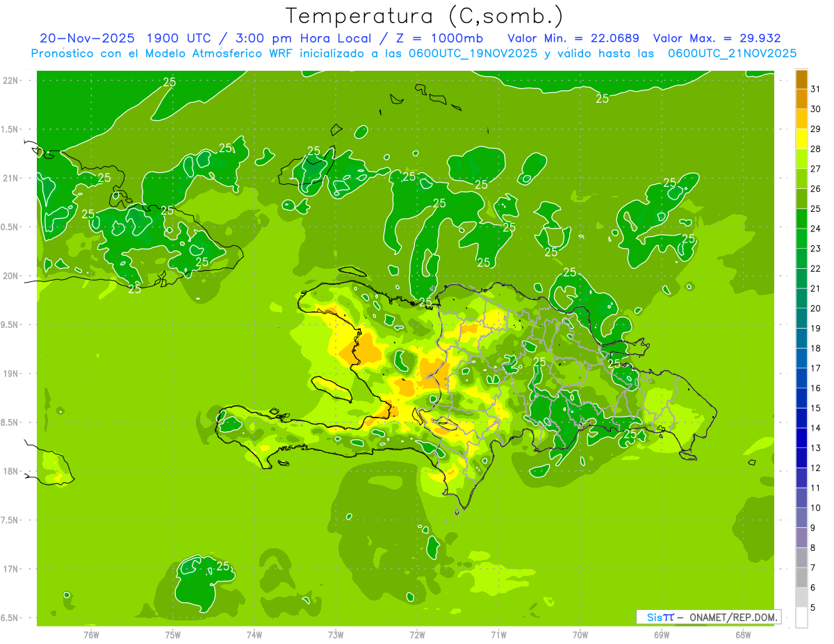
Task: Click the "18N" latitude axis label
Action: (x=11, y=471)
